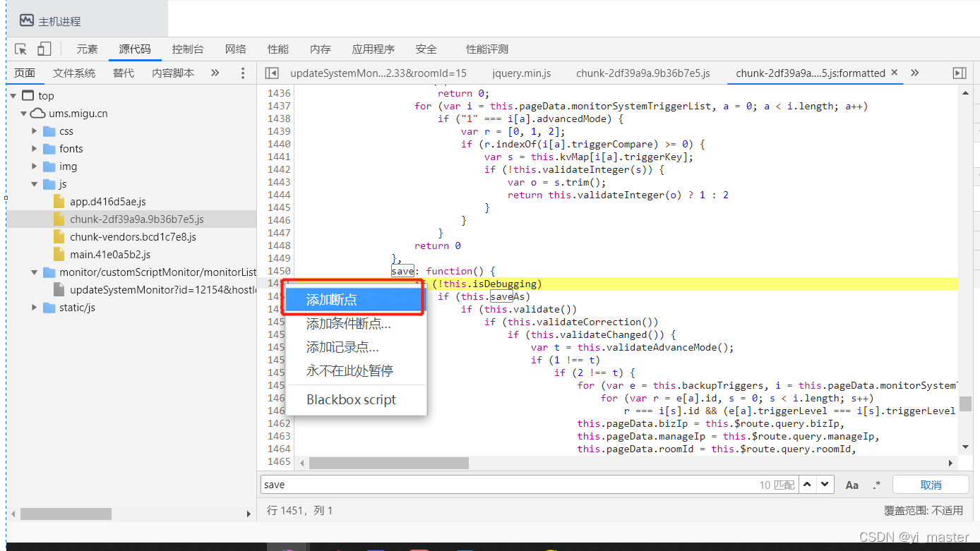This screenshot has height=551, width=980.
Task: Choose 添加条件断点... in the context menu
Action: pos(357,324)
